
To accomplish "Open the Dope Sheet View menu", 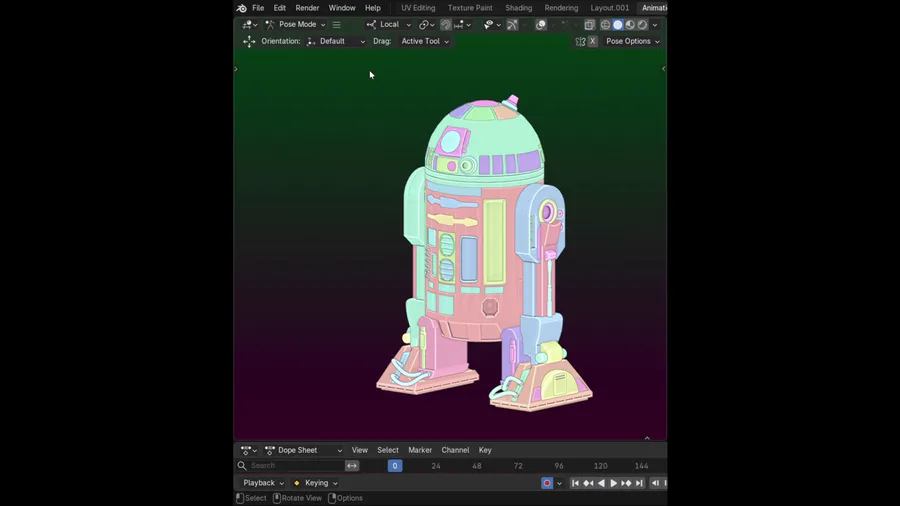I will (360, 450).
